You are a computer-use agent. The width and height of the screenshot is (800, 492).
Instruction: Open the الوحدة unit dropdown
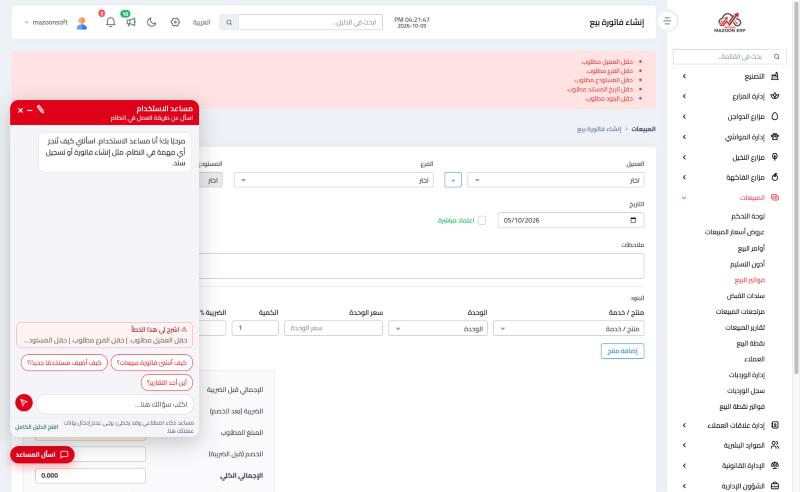click(438, 329)
